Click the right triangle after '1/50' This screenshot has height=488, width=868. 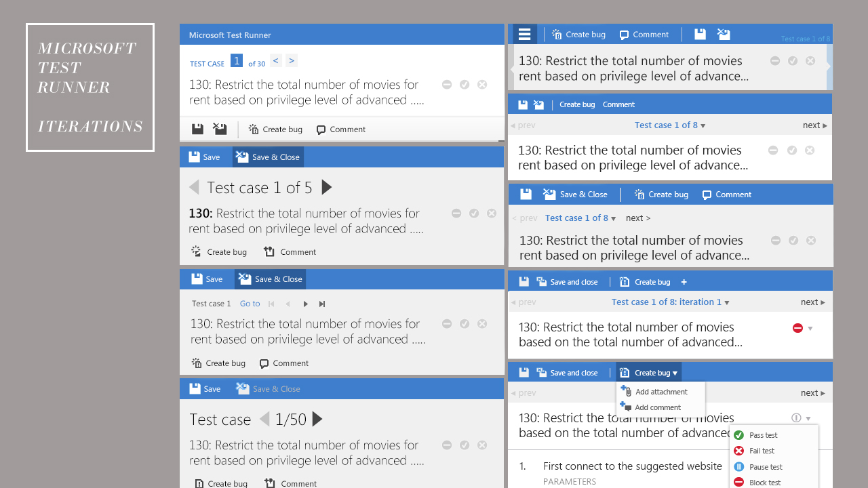pos(317,420)
